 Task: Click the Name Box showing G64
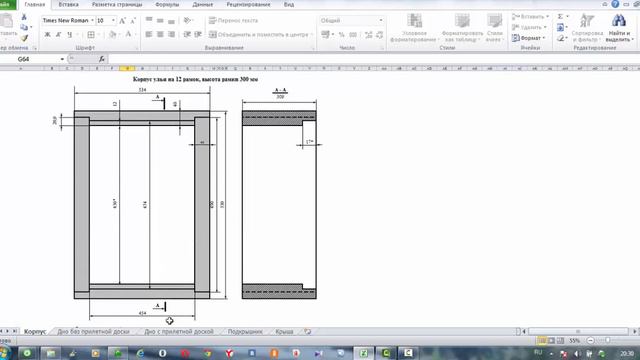coord(33,59)
